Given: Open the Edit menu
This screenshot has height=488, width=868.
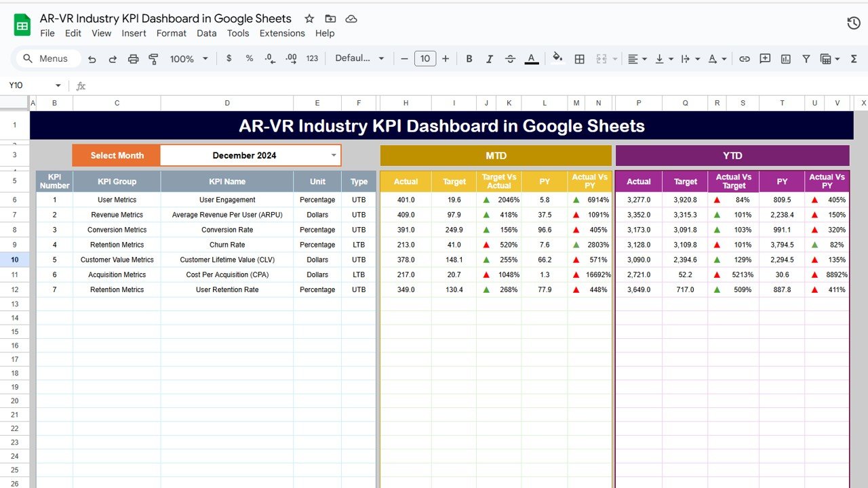Looking at the screenshot, I should [73, 33].
